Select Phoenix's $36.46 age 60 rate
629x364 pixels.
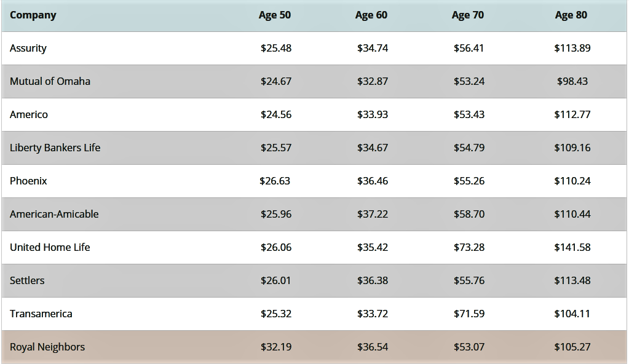click(x=373, y=181)
